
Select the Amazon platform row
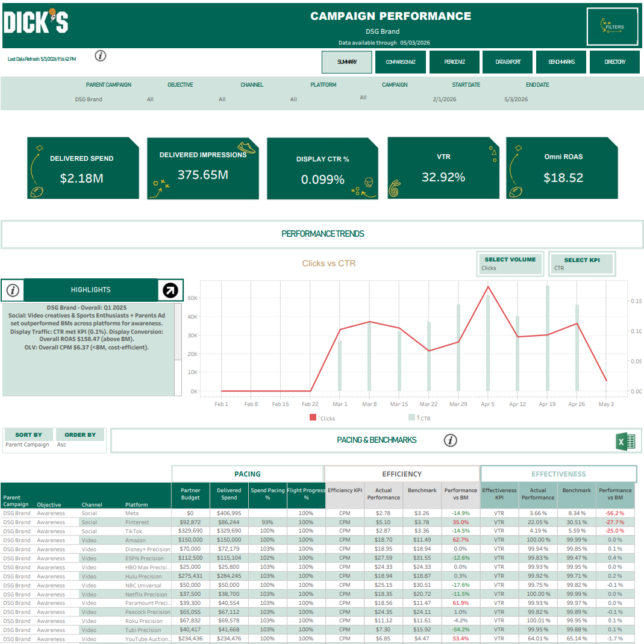coord(317,540)
